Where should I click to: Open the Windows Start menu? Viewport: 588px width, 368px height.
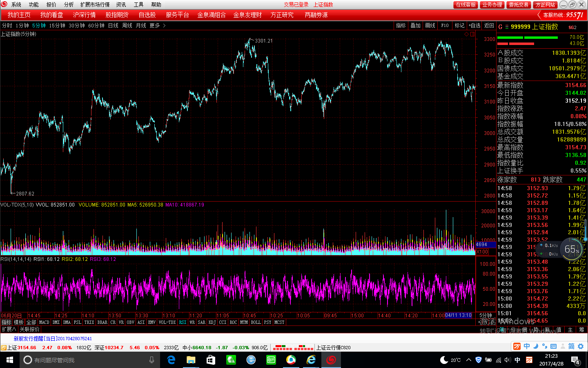point(10,360)
